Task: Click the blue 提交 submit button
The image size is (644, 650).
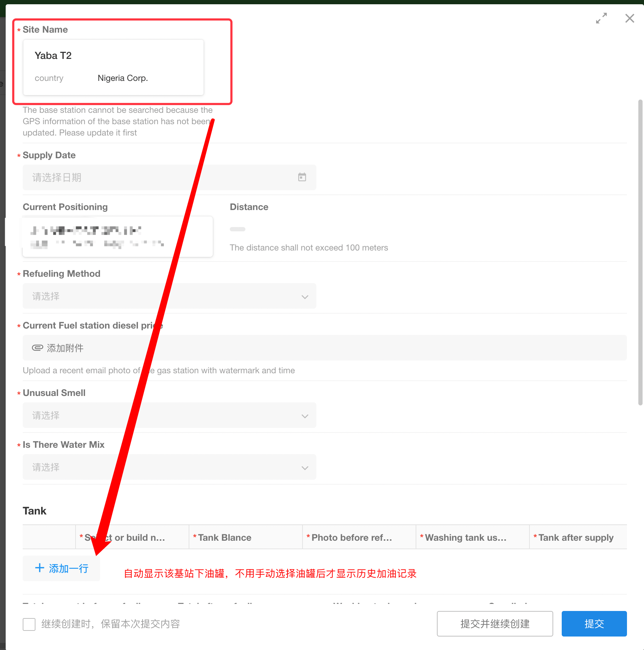Action: [x=594, y=624]
